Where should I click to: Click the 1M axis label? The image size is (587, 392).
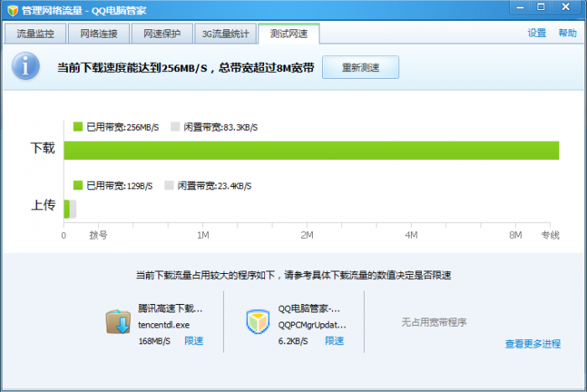[x=203, y=235]
